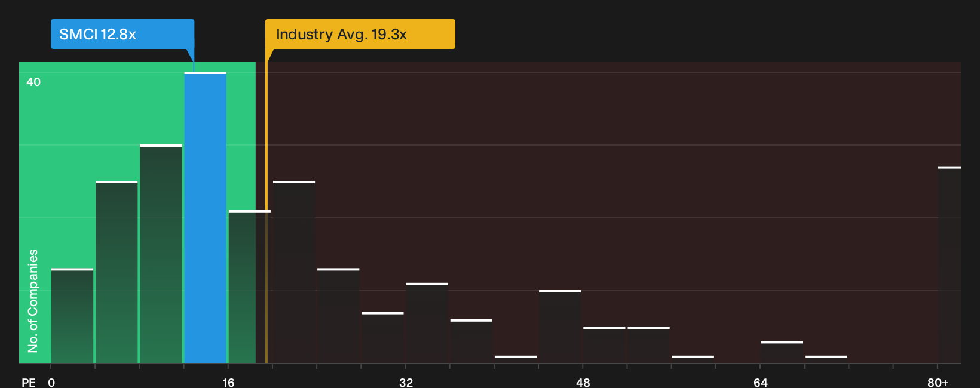Screen dimensions: 980x388
Task: Click the '80+' x-axis tick label
Action: [938, 382]
